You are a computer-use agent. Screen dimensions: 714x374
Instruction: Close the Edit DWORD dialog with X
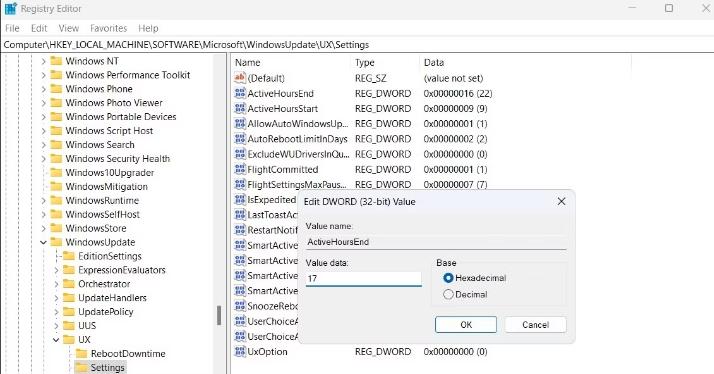point(561,201)
